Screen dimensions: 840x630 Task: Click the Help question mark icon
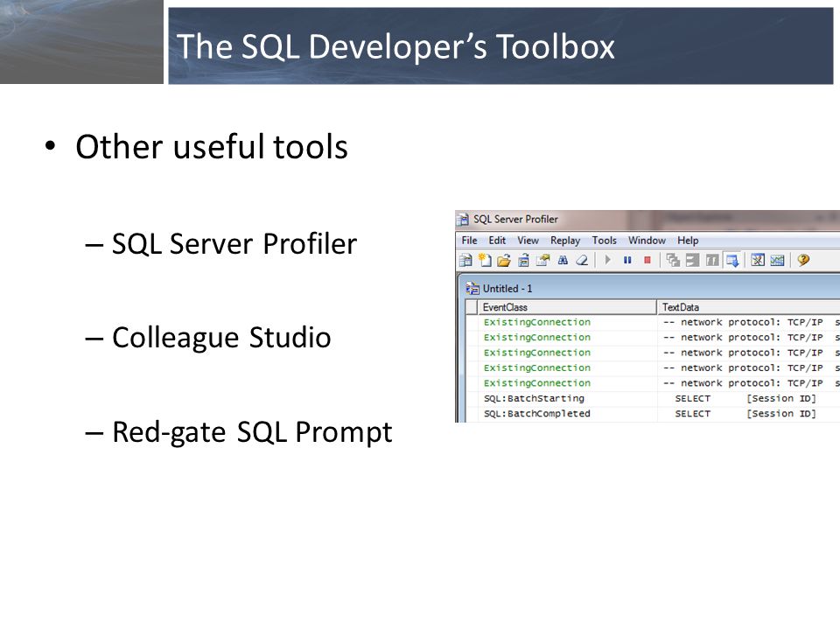pyautogui.click(x=803, y=261)
